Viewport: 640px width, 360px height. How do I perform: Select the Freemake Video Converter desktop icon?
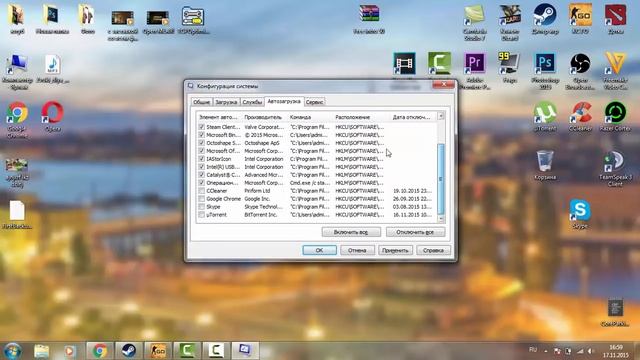pos(615,64)
